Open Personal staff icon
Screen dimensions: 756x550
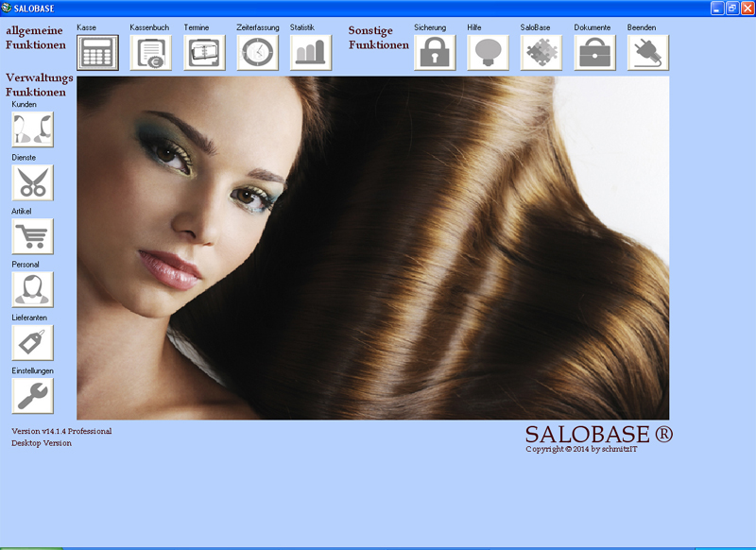[33, 290]
